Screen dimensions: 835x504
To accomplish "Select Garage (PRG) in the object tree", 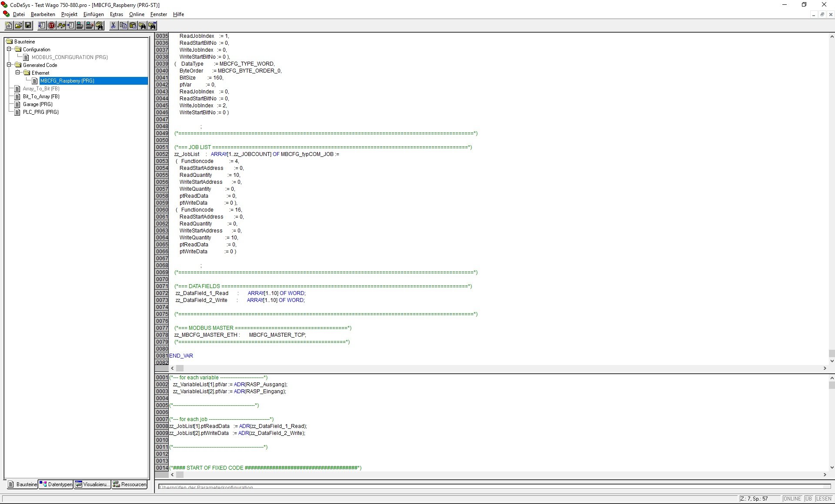I will pos(37,104).
